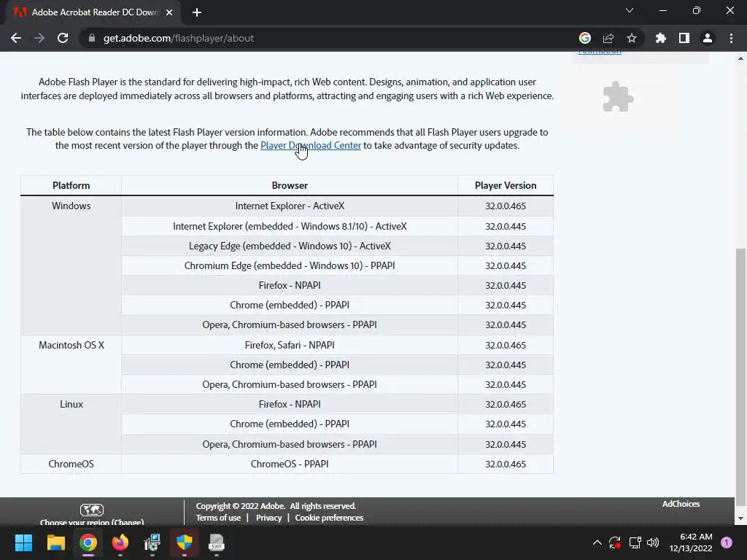Click Internet Explorer - ActiveX row
The image size is (747, 560).
pyautogui.click(x=290, y=206)
